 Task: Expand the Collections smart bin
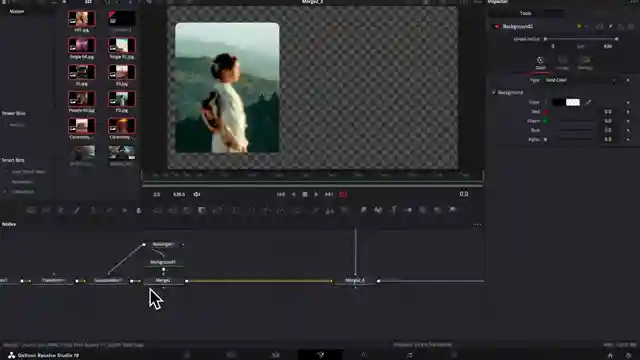5,191
